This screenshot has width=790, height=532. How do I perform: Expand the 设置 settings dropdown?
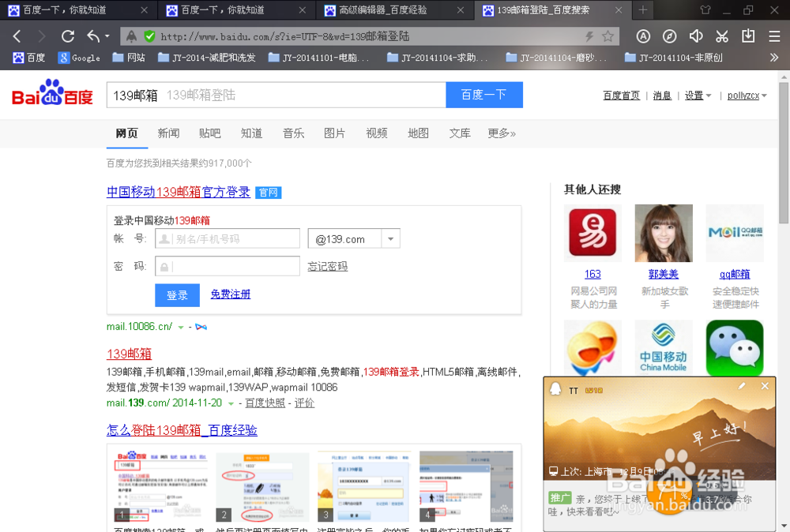[698, 96]
